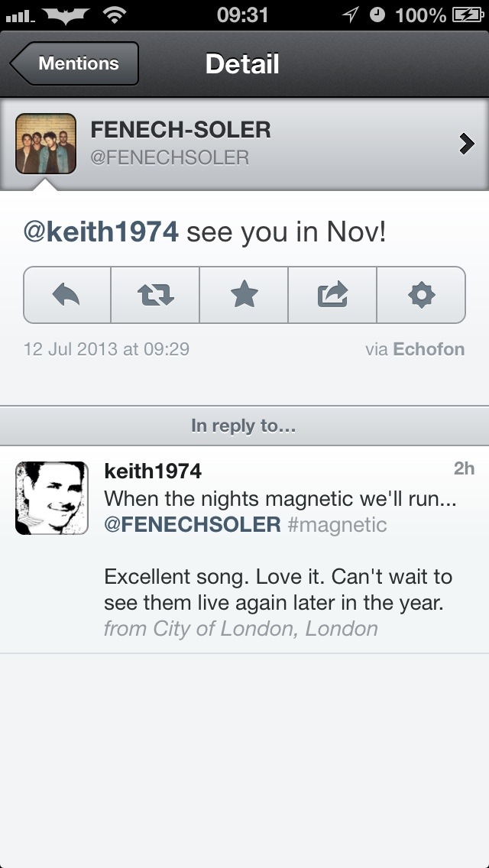Open the share action icon

point(332,294)
